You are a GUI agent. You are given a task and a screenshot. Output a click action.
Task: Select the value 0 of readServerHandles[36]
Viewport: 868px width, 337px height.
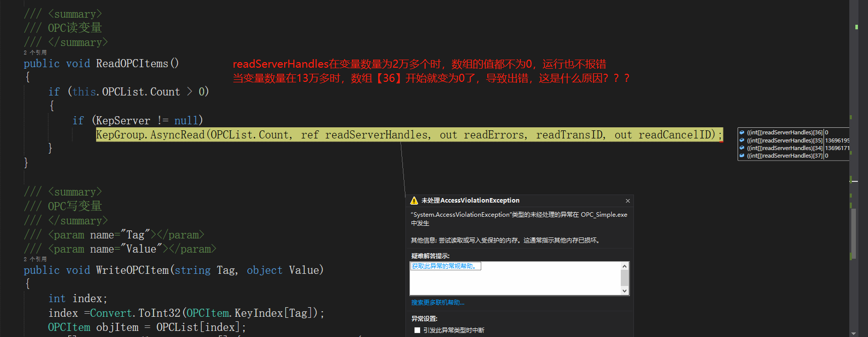point(827,133)
